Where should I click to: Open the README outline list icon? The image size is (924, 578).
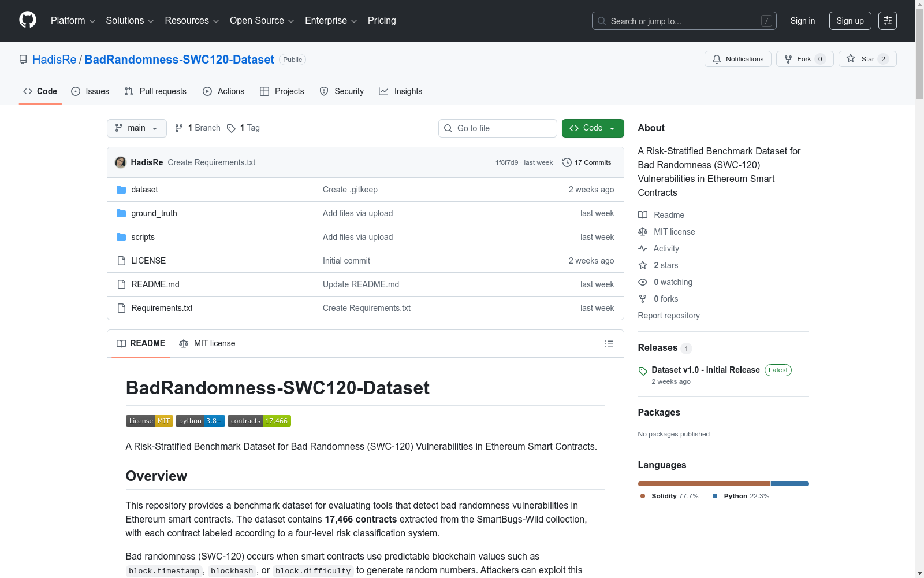[609, 344]
